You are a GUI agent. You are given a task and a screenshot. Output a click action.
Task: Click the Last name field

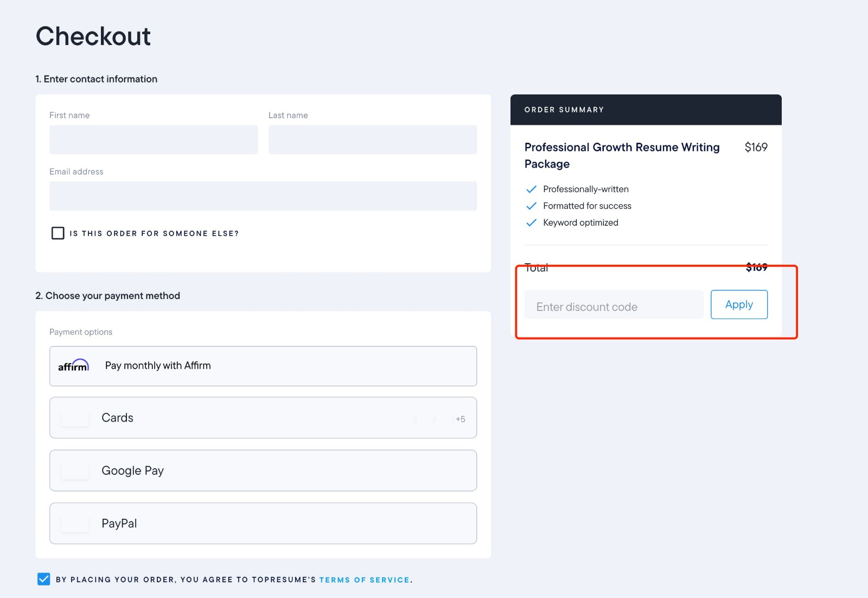coord(372,139)
